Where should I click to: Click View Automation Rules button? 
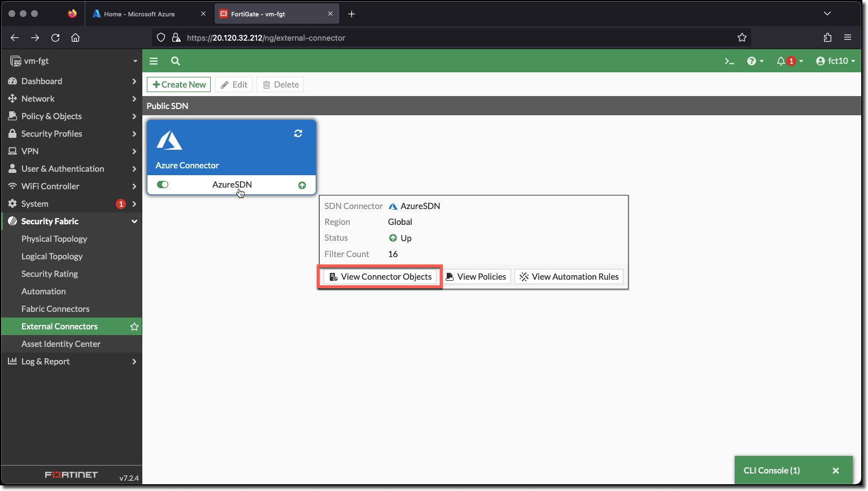pyautogui.click(x=569, y=277)
